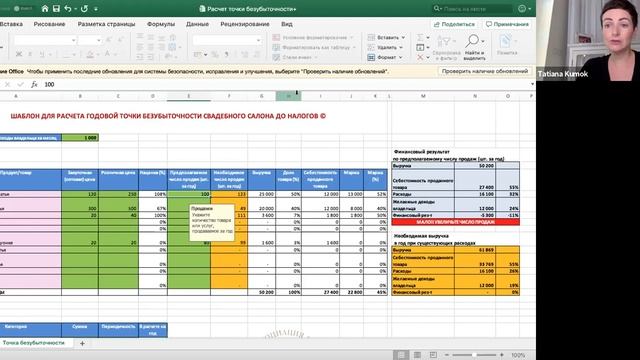640x360 pixels.
Task: Click the merge cells icon
Action: pyautogui.click(x=173, y=48)
